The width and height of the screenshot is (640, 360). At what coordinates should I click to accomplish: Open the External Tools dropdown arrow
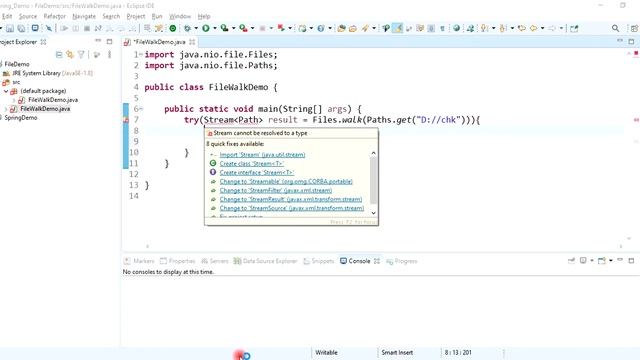pyautogui.click(x=252, y=28)
